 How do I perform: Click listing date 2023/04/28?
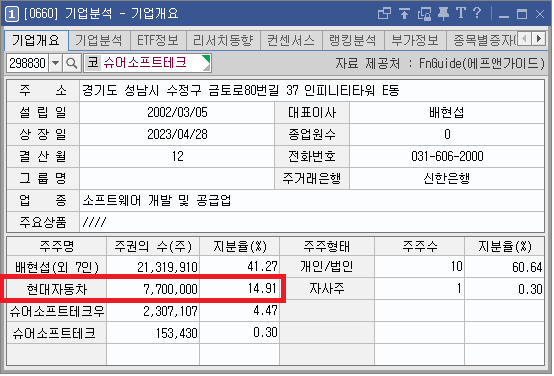tap(177, 135)
